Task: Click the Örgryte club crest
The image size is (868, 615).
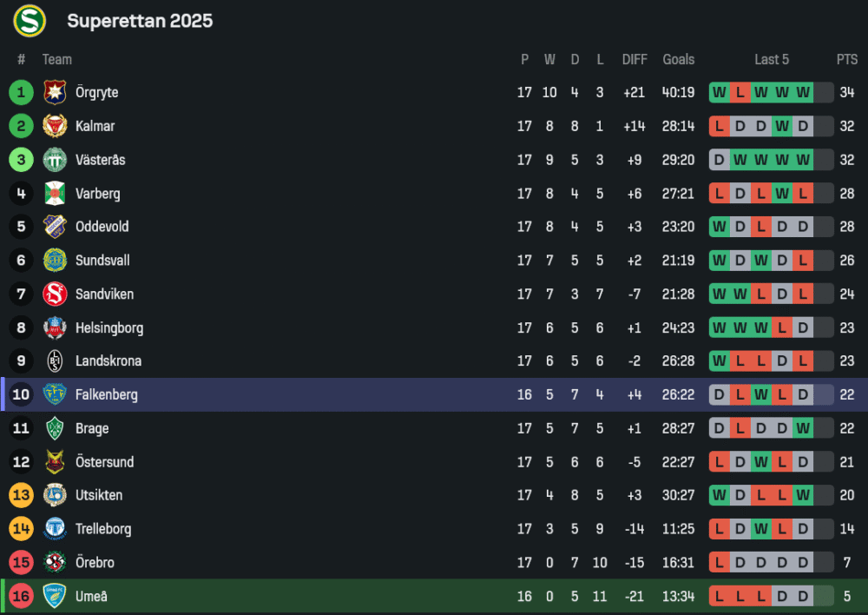Action: 55,92
